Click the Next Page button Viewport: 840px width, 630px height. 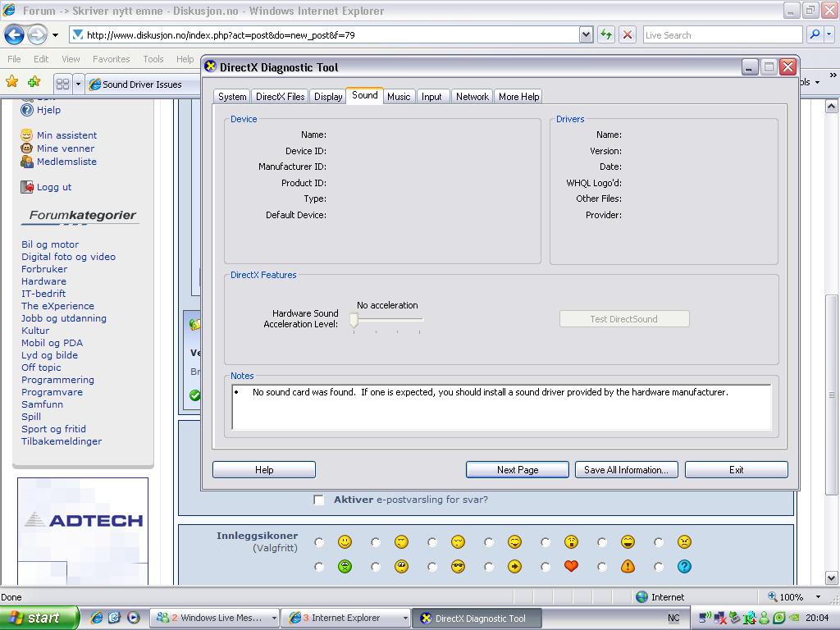[x=518, y=470]
